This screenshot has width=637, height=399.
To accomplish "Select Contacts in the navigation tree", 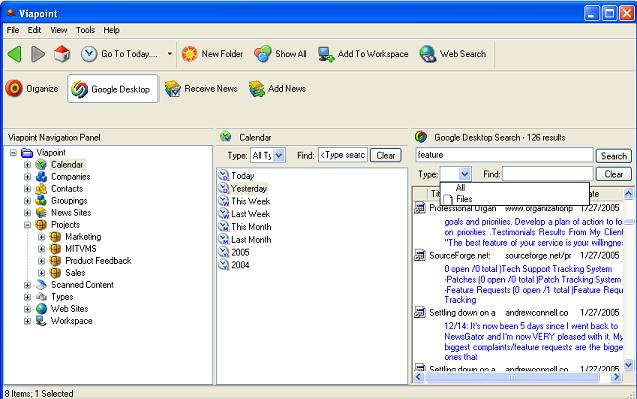I will [67, 189].
